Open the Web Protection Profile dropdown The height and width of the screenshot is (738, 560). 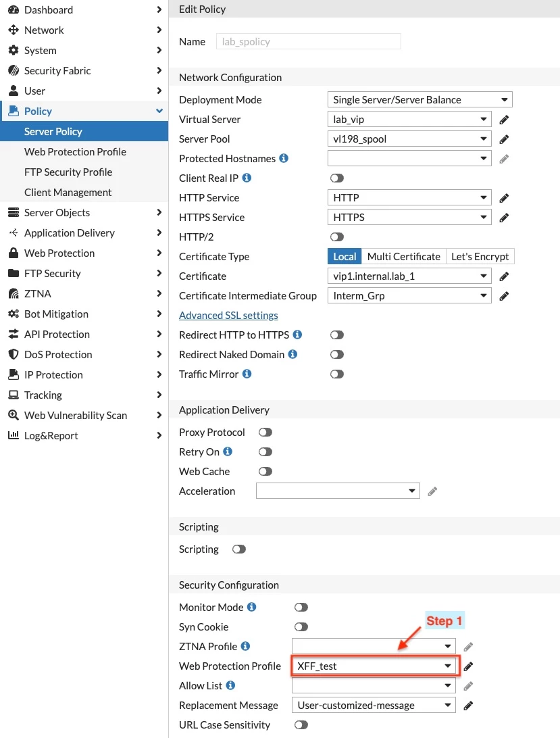(x=374, y=666)
